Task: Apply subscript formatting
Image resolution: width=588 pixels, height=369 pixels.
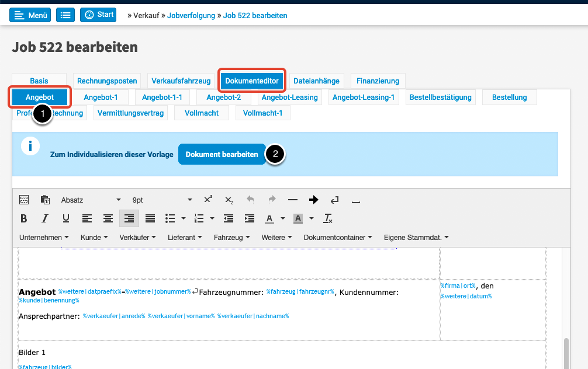Action: [229, 200]
